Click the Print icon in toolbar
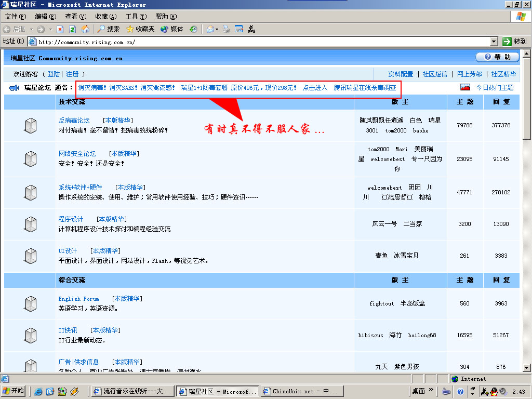This screenshot has width=532, height=399. point(227,30)
